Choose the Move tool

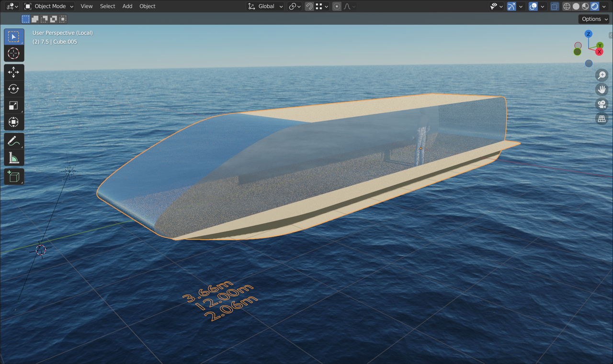14,73
